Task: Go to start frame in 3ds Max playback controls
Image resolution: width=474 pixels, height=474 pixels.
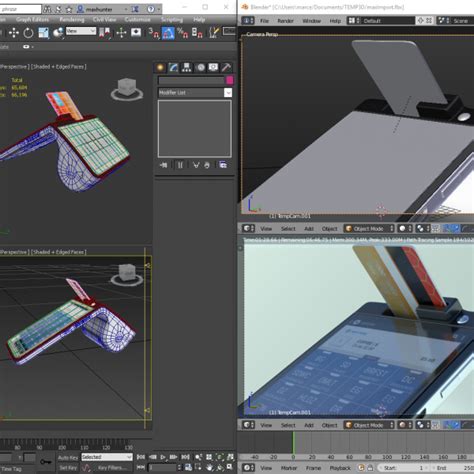Action: coord(141,457)
